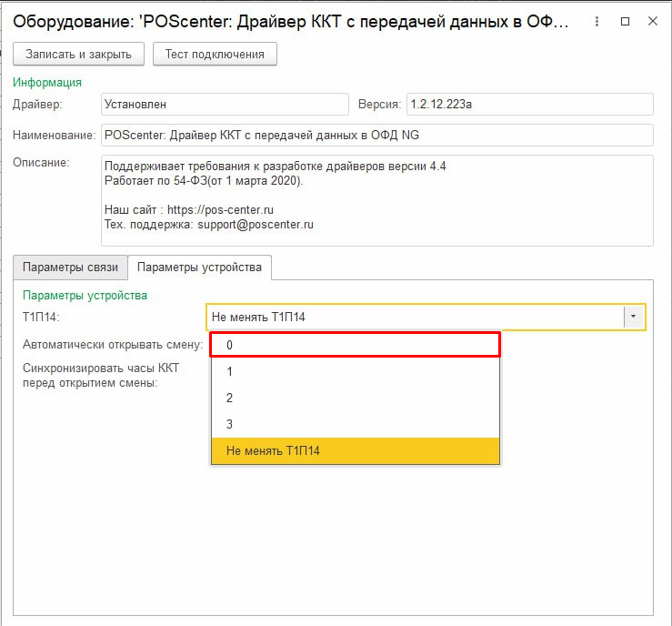Screen dimensions: 672x626
Task: Click the 'Драйвер' field showing 'Установлен'
Action: coord(225,105)
